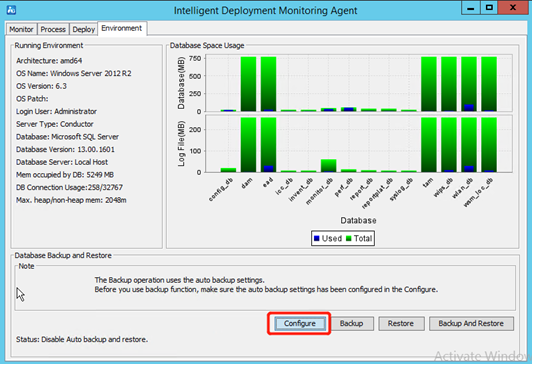533x365 pixels.
Task: Close the Deployment Monitoring Agent window
Action: (513, 8)
